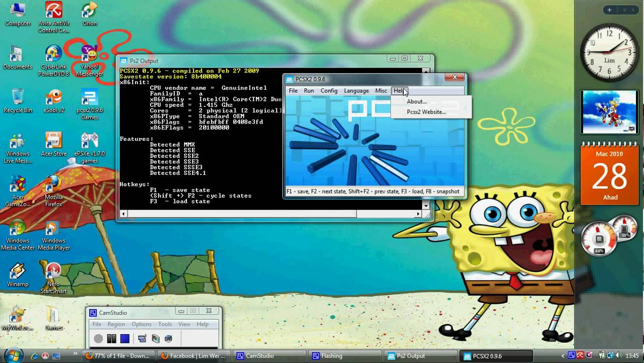Image resolution: width=644 pixels, height=363 pixels.
Task: Click the CamStudio Record button
Action: tap(98, 339)
